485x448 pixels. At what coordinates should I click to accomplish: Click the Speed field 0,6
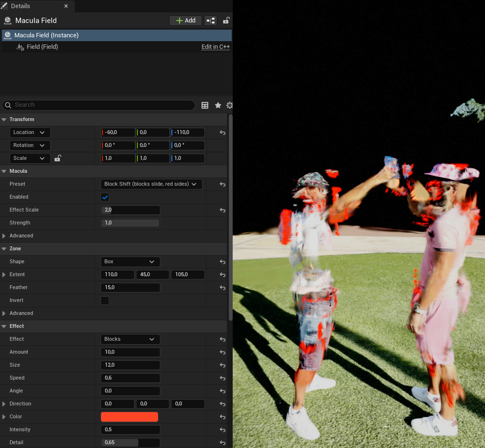point(130,379)
